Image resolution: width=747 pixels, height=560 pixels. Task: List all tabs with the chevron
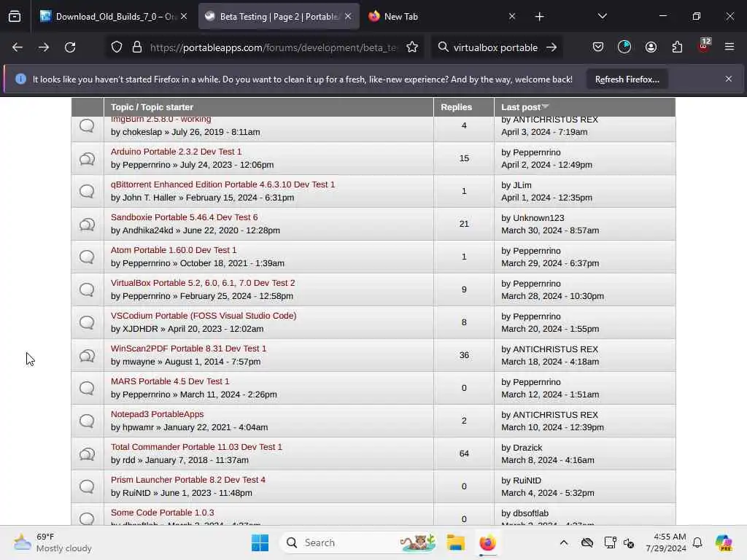(602, 16)
